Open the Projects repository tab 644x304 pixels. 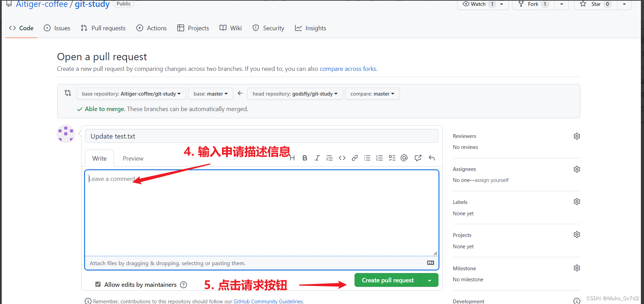pyautogui.click(x=193, y=28)
